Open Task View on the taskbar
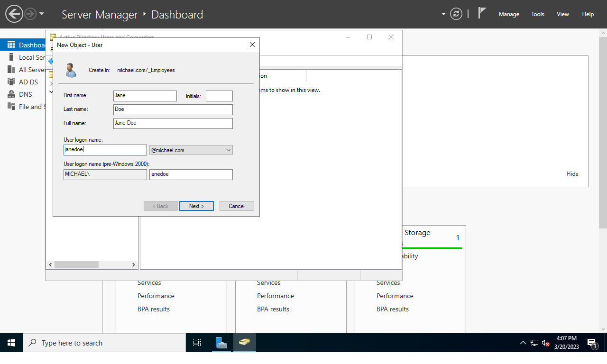Image resolution: width=607 pixels, height=364 pixels. click(x=197, y=343)
